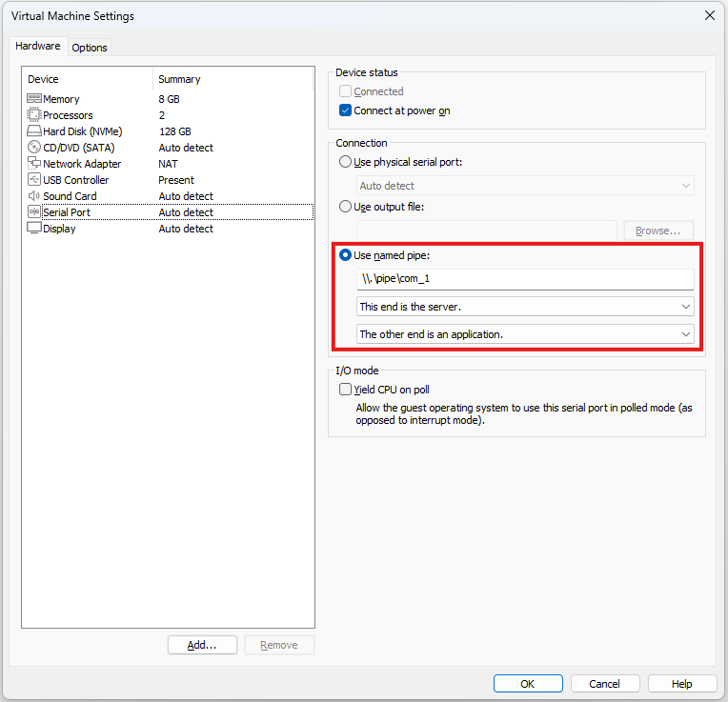The height and width of the screenshot is (702, 728).
Task: Click the named pipe path field
Action: point(525,279)
